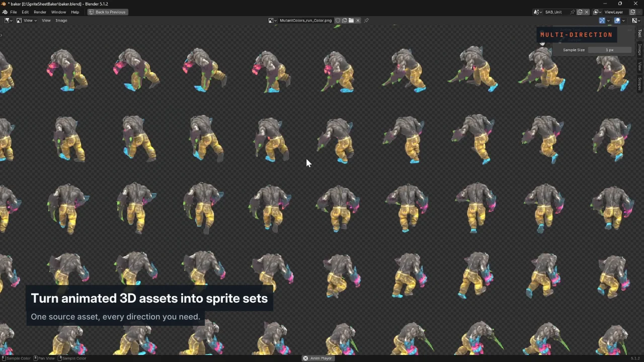The width and height of the screenshot is (644, 362).
Task: Click the new scene icon beside SAB_Unit
Action: point(580,12)
